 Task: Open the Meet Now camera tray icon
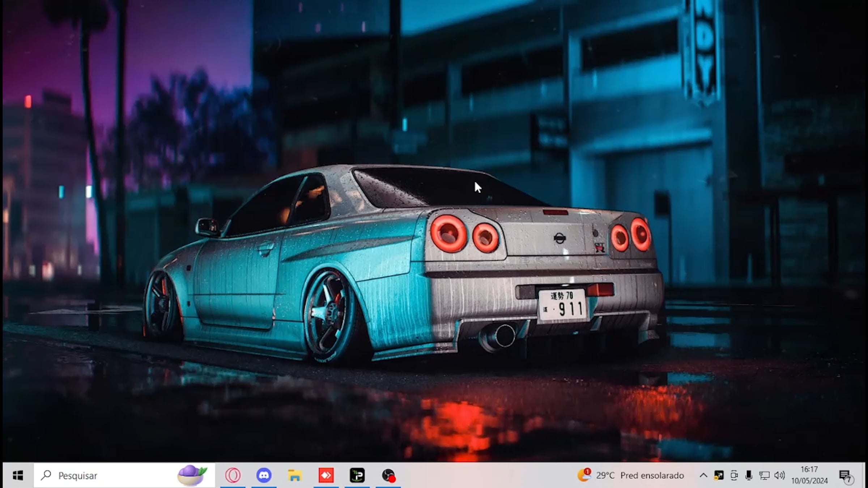(734, 475)
